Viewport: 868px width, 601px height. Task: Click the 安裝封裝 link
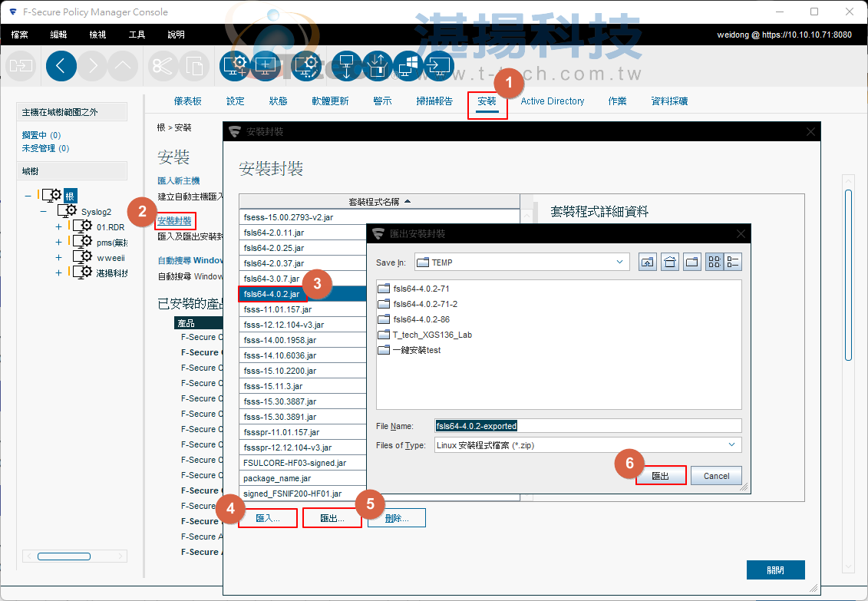click(174, 221)
